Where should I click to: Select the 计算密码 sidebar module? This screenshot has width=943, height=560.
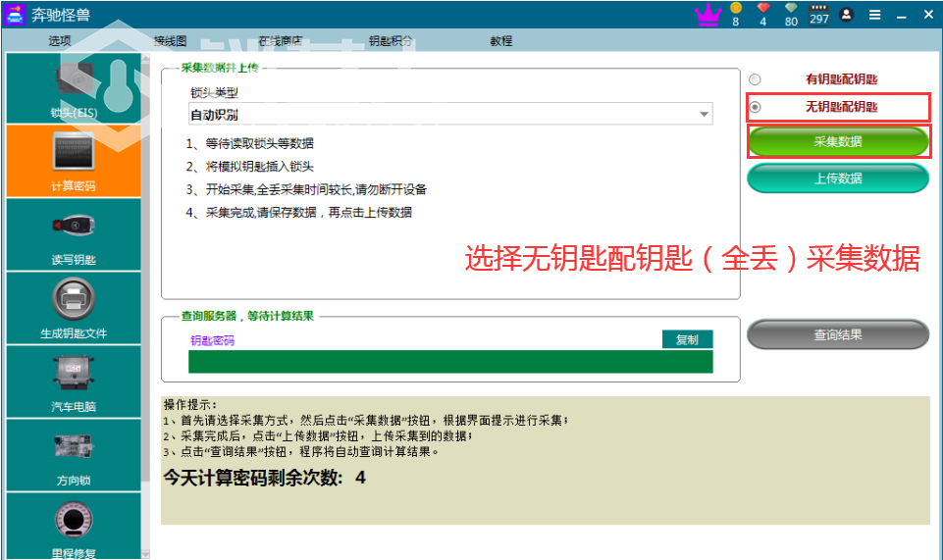tap(74, 161)
